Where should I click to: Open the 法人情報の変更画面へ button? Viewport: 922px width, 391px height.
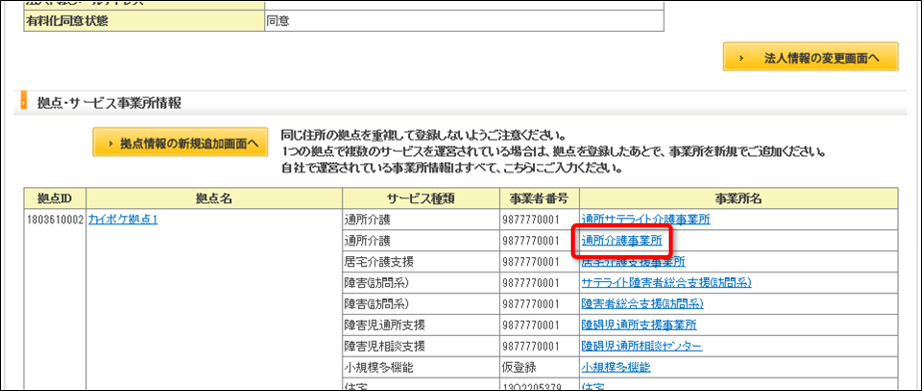(x=810, y=57)
